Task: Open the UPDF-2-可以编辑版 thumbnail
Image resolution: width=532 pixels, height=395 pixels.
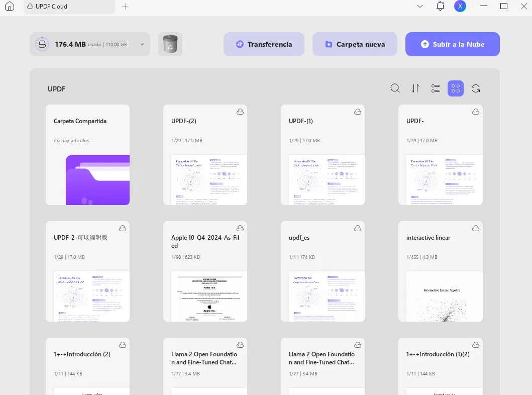Action: 91,297
